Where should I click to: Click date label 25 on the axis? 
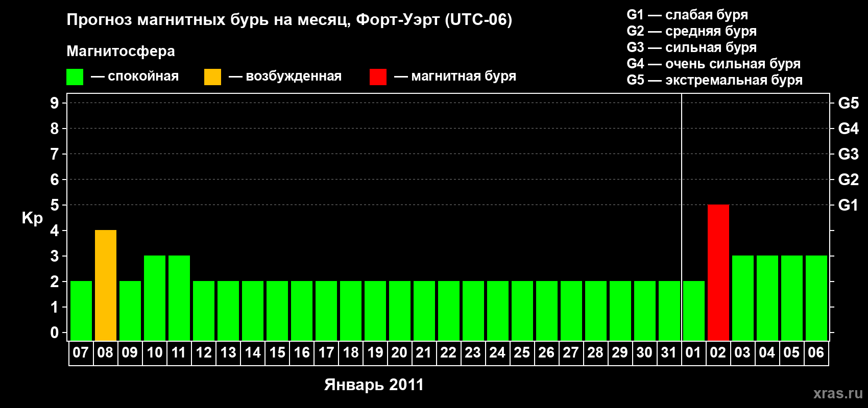[522, 352]
